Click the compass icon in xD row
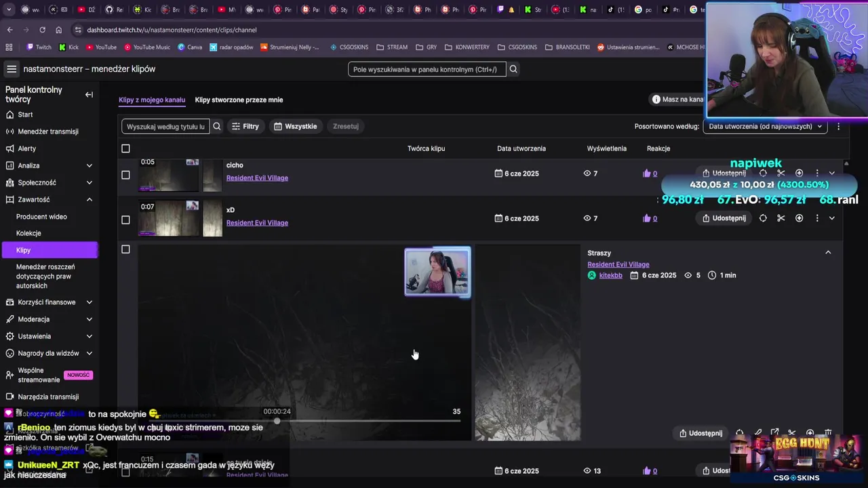This screenshot has width=868, height=488. (x=799, y=218)
